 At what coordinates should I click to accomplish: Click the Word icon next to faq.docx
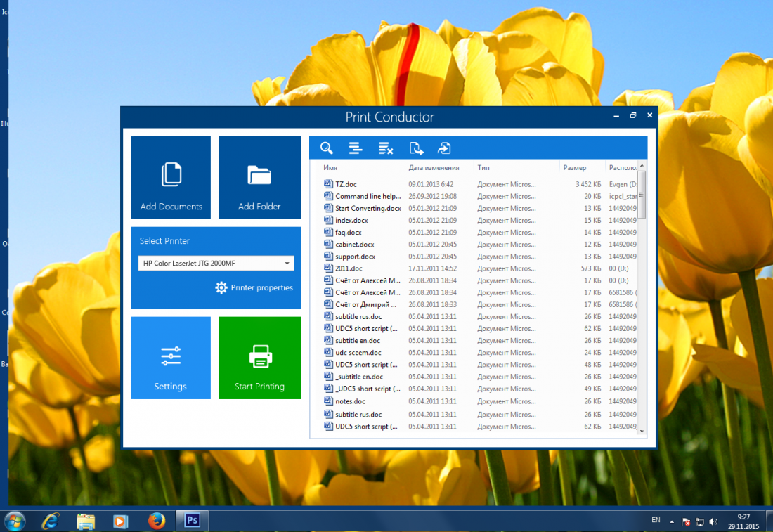coord(328,232)
